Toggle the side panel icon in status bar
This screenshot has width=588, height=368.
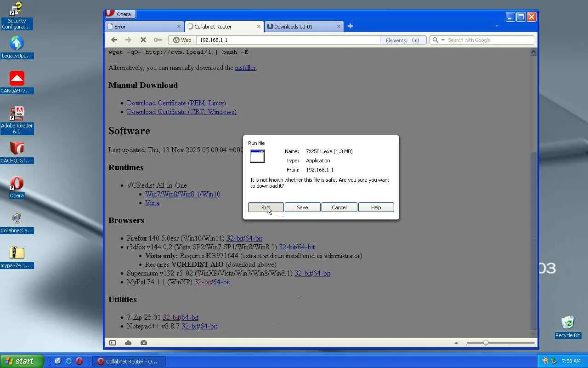pyautogui.click(x=113, y=343)
